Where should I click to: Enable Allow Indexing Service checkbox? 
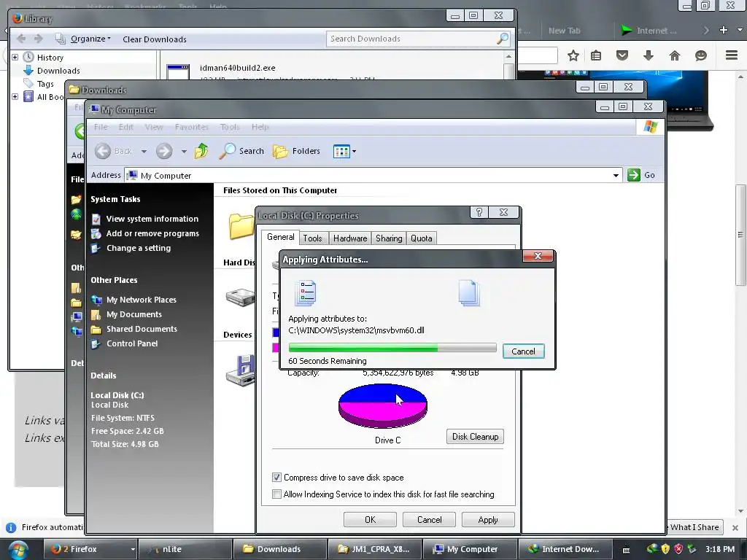[276, 494]
